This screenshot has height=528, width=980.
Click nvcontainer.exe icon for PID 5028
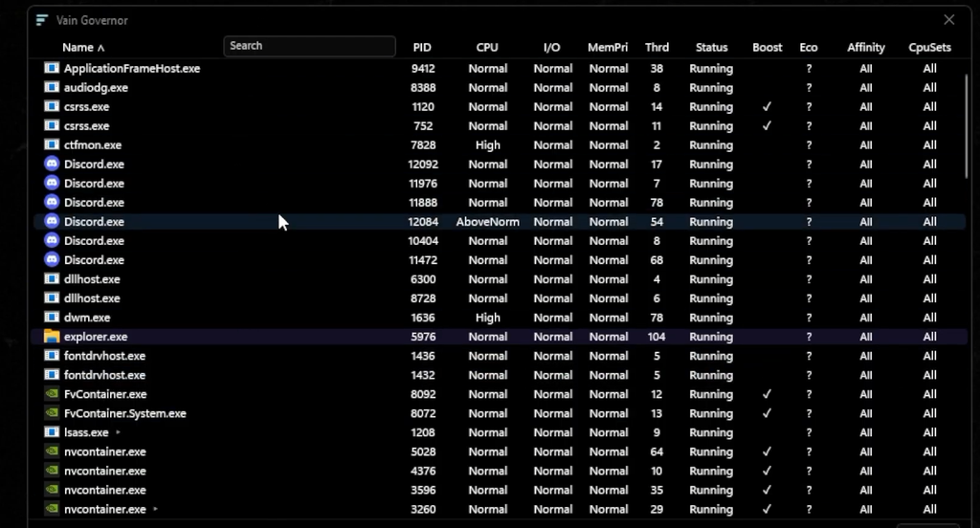(52, 451)
